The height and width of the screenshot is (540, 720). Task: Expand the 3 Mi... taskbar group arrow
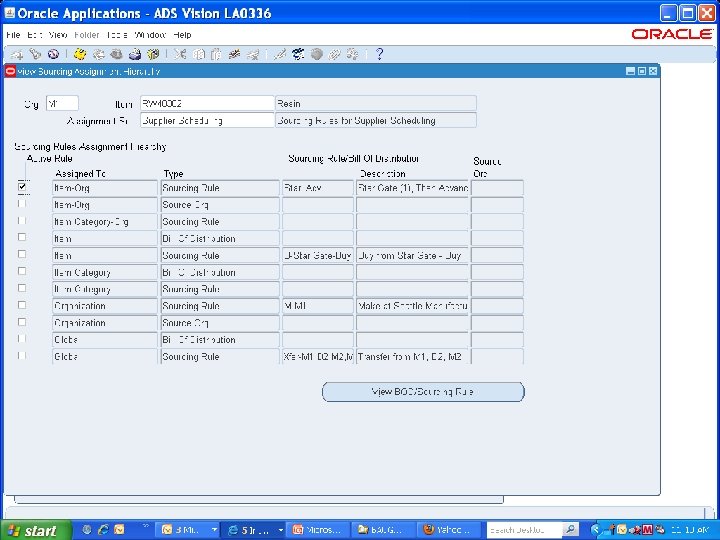214,530
